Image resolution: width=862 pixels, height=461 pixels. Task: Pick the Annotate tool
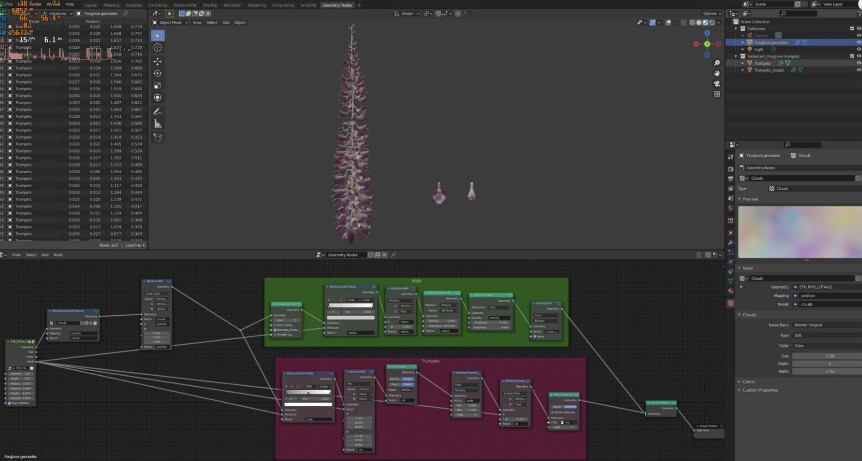click(x=158, y=111)
